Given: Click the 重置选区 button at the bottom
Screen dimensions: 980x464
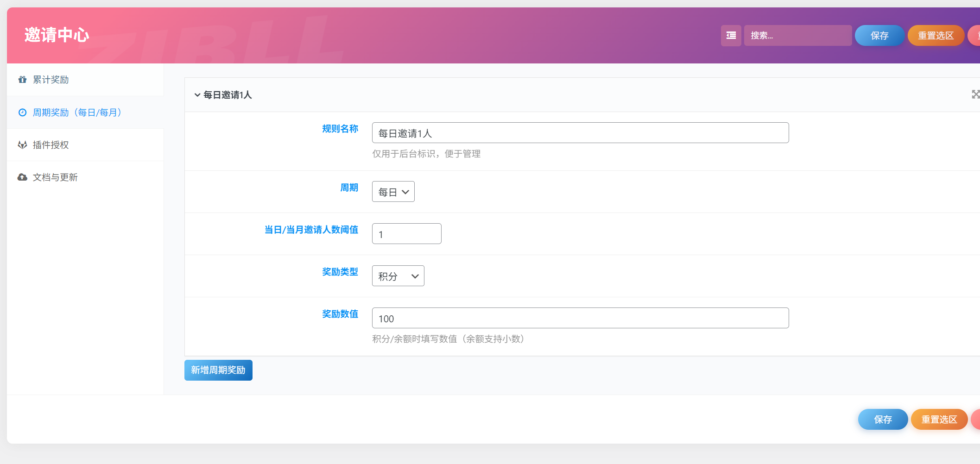Looking at the screenshot, I should (x=939, y=419).
